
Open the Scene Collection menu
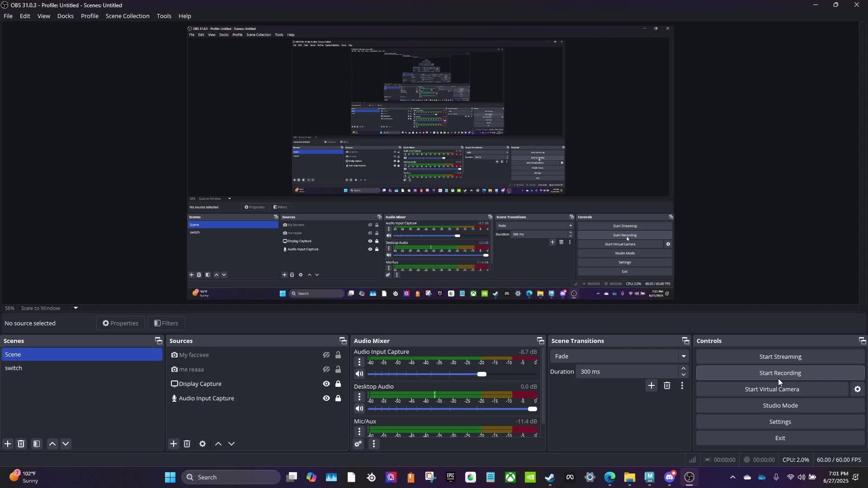pyautogui.click(x=127, y=16)
